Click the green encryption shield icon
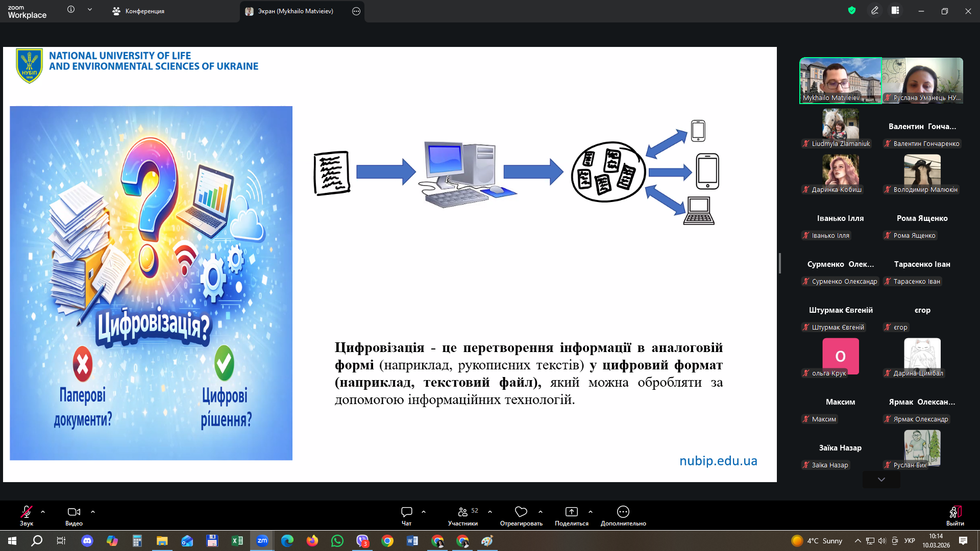 pyautogui.click(x=851, y=11)
